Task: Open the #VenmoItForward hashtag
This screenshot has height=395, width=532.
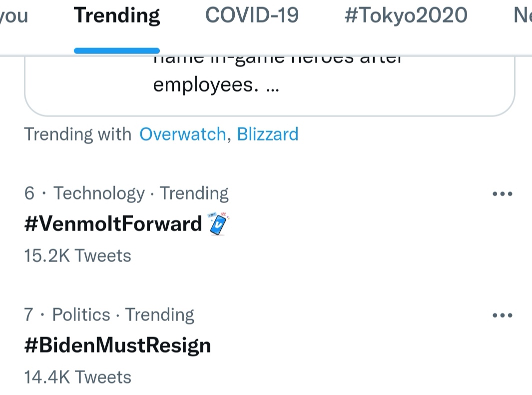Action: coord(113,223)
